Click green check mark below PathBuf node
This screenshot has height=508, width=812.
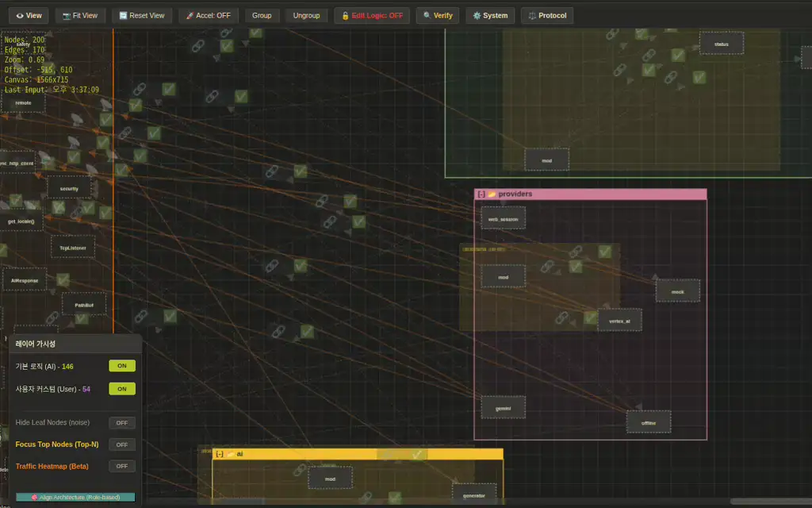pos(82,319)
